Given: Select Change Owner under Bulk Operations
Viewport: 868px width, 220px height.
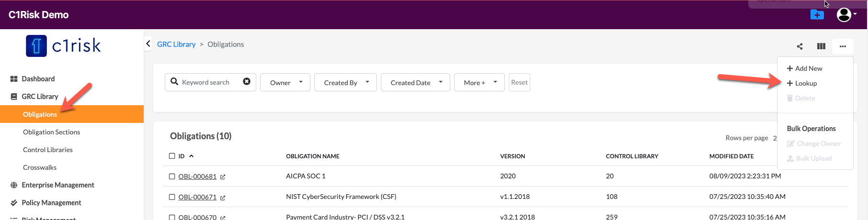Looking at the screenshot, I should tap(814, 143).
